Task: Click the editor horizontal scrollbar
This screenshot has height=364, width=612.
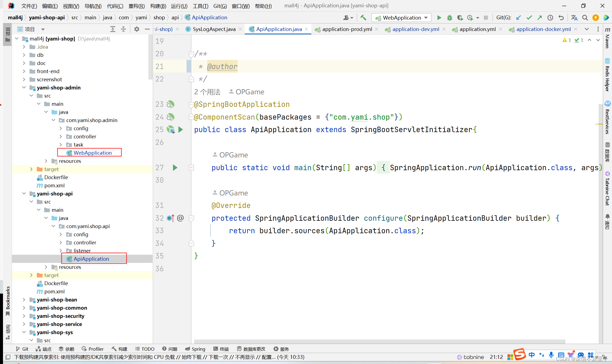Action: (379, 341)
